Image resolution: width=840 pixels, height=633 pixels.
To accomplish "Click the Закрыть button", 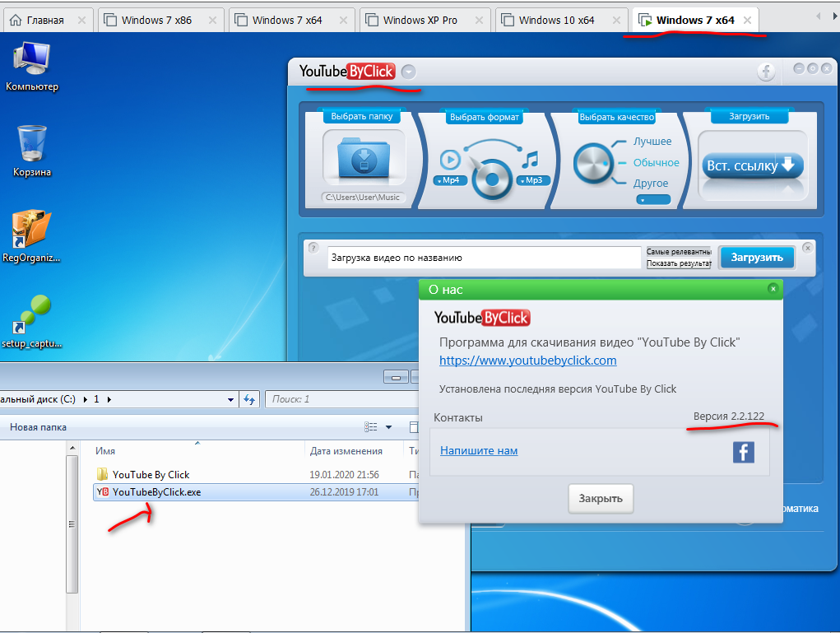I will 601,499.
